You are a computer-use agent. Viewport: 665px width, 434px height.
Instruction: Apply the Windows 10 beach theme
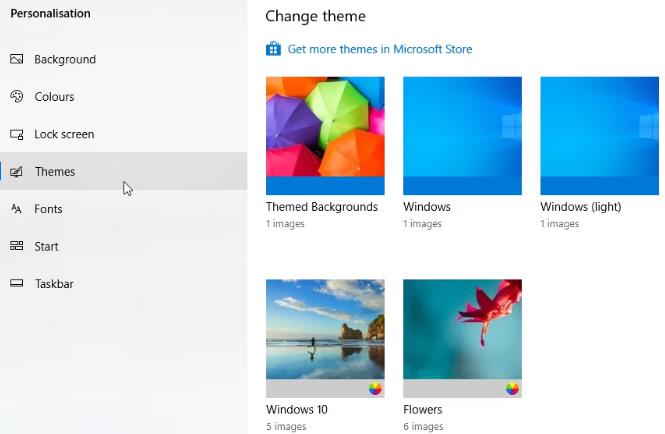[325, 339]
